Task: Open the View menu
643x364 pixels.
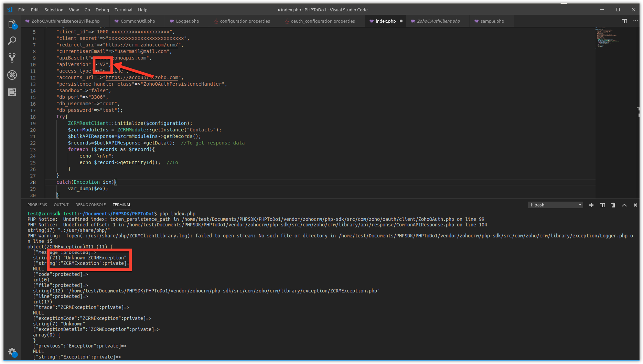Action: click(74, 10)
